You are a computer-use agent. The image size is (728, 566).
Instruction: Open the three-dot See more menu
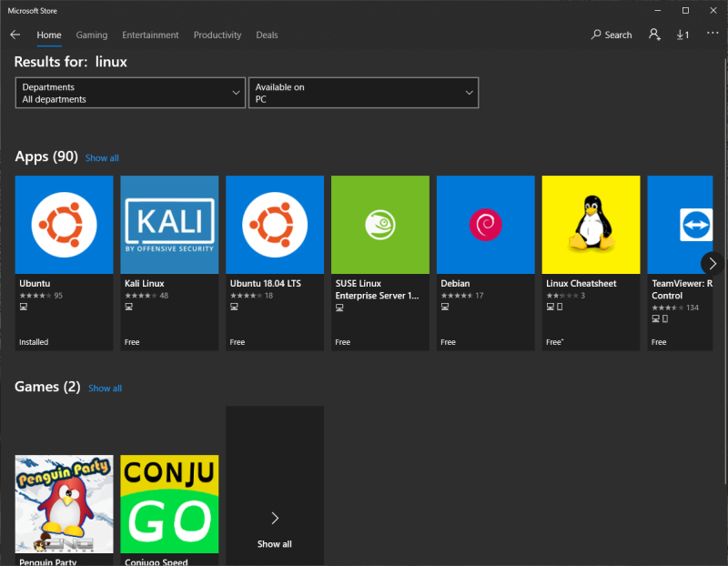pos(712,35)
